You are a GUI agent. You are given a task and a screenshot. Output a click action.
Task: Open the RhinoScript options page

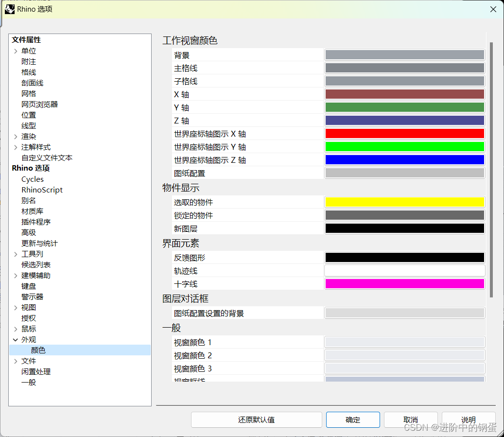pyautogui.click(x=42, y=190)
